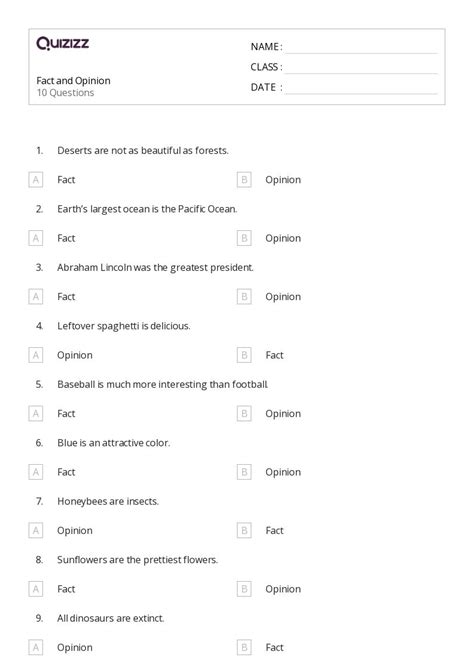Select A Fact for the Pacific Ocean question
The image size is (474, 670).
click(x=36, y=238)
